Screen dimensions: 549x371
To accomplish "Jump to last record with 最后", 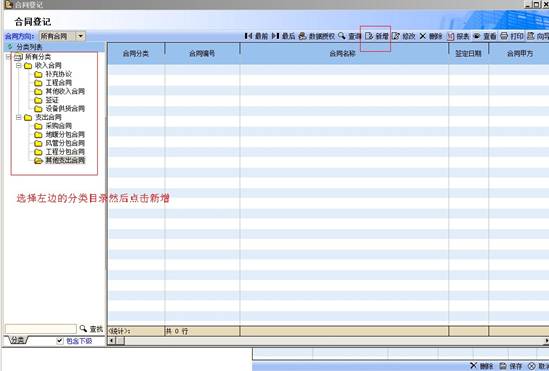I will pos(284,36).
